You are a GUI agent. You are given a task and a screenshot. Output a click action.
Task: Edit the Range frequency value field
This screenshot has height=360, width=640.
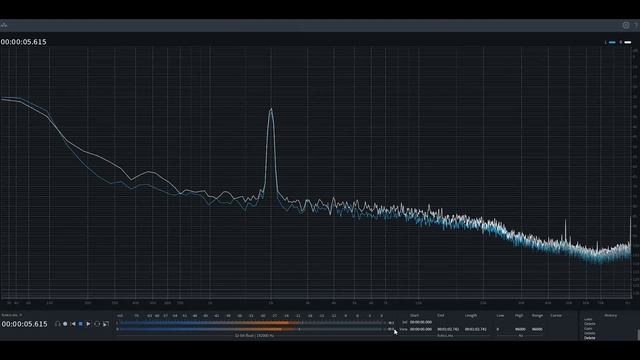[x=537, y=329]
